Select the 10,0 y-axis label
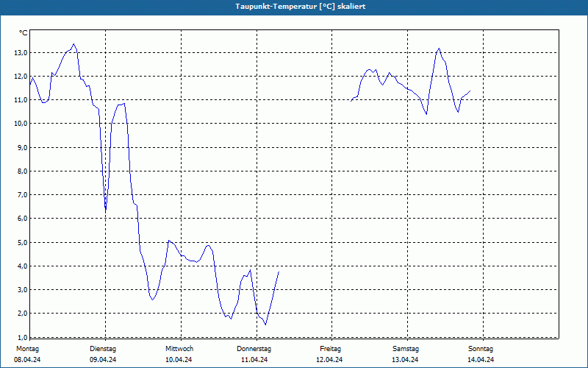The width and height of the screenshot is (588, 368). pyautogui.click(x=21, y=124)
